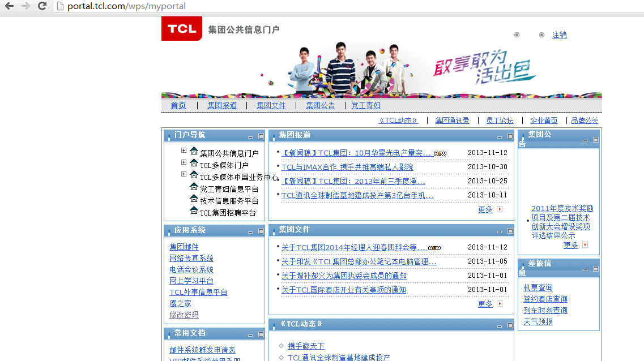Screen dimensions: 644x361
Task: Click red arrow icon after 集团文件 更多
Action: pyautogui.click(x=500, y=303)
